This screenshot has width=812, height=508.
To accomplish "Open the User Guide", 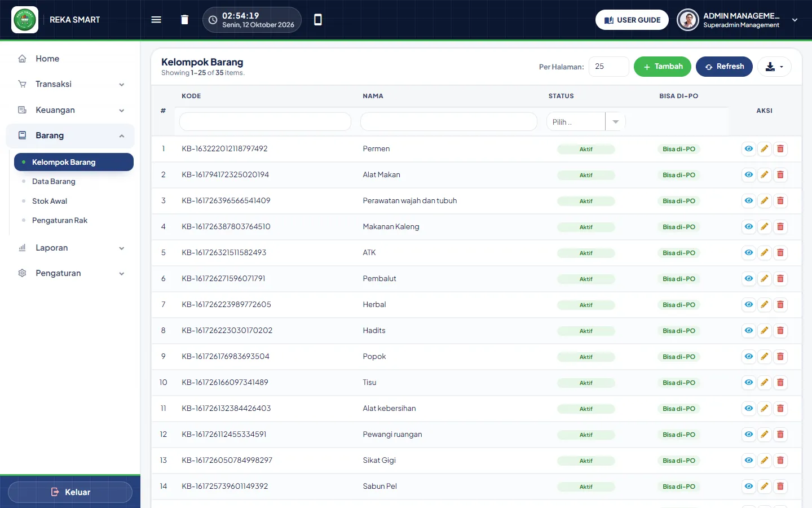I will tap(632, 20).
